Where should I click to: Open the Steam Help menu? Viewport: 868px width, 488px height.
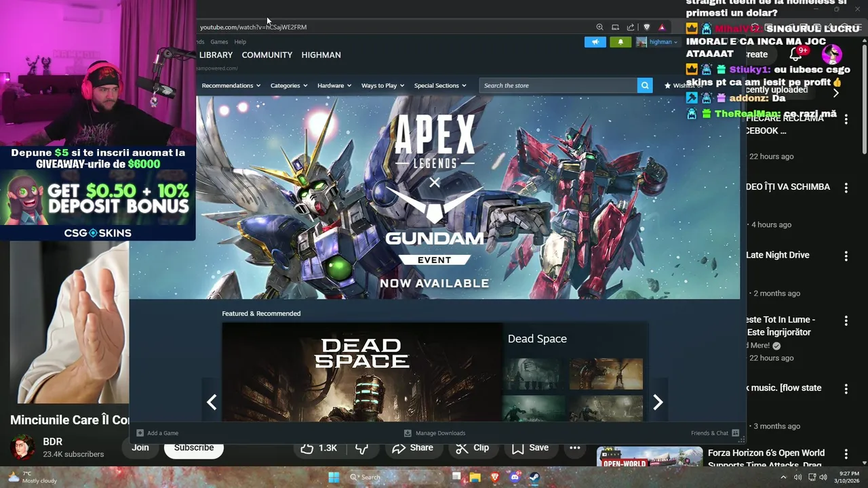click(240, 42)
